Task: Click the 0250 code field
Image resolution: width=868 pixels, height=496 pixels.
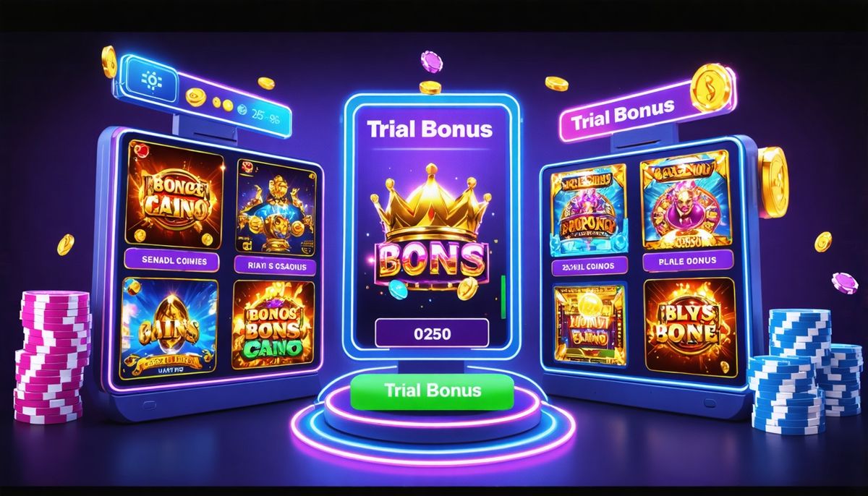Action: (432, 334)
